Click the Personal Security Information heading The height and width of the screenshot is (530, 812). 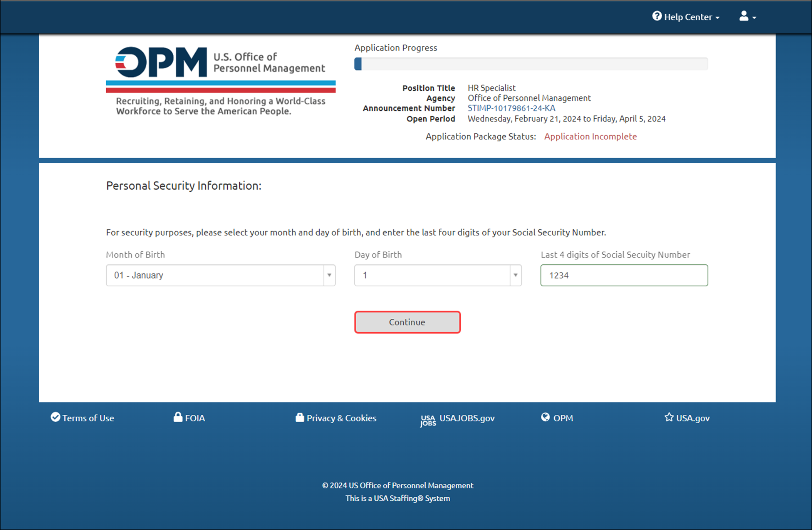click(x=184, y=186)
